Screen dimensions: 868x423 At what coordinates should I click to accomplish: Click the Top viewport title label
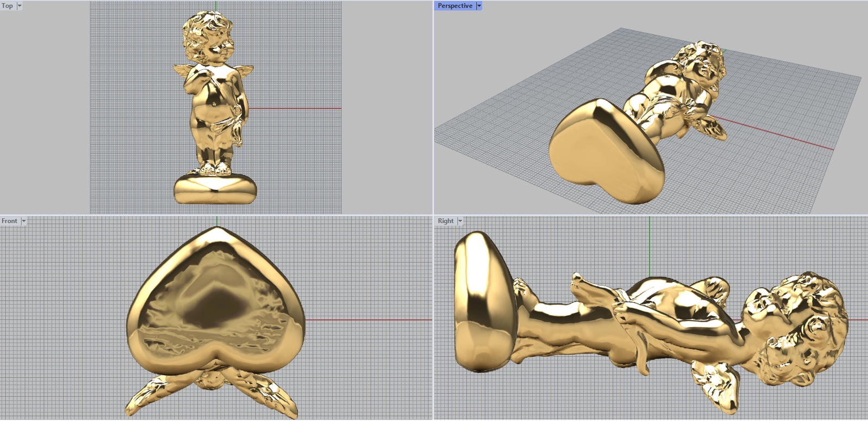7,6
